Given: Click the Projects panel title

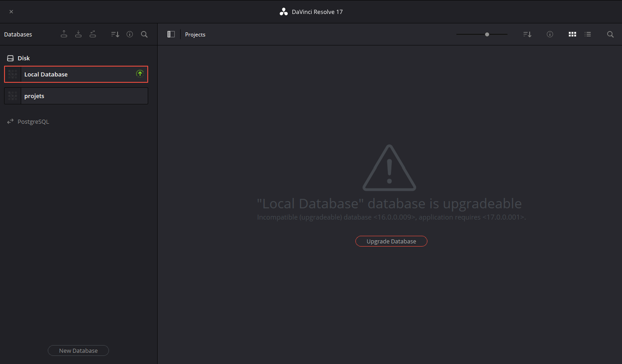Looking at the screenshot, I should (x=195, y=35).
